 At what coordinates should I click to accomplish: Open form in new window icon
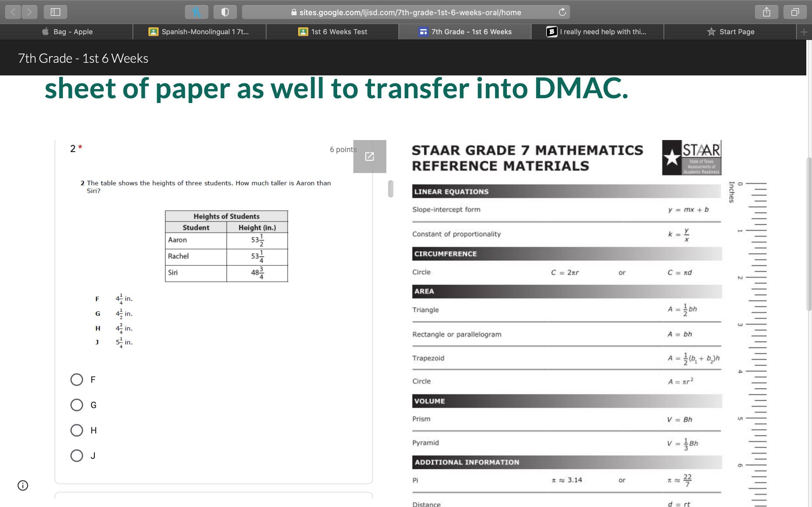tap(370, 157)
